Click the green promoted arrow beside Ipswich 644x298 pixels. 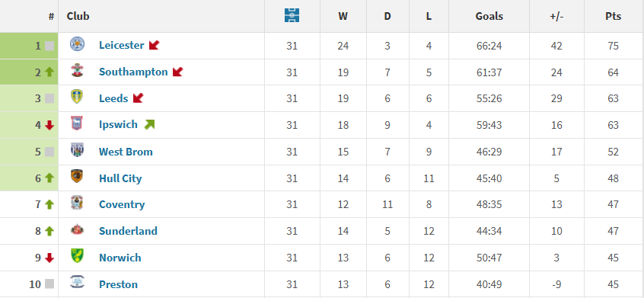tap(149, 124)
